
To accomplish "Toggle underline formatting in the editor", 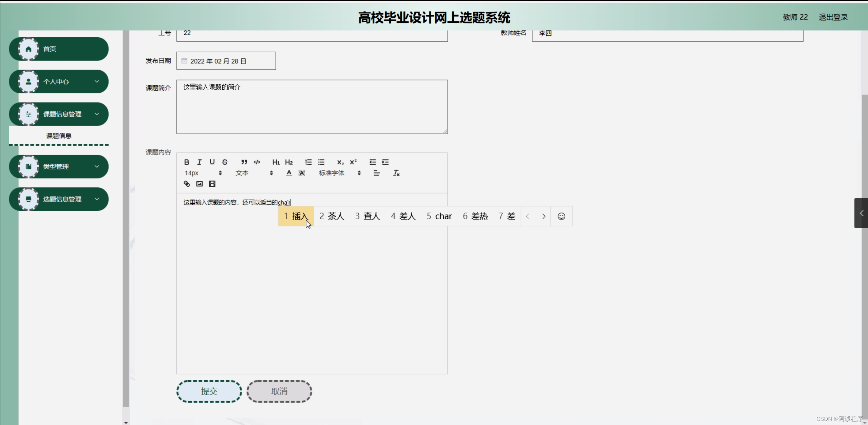I will point(212,162).
